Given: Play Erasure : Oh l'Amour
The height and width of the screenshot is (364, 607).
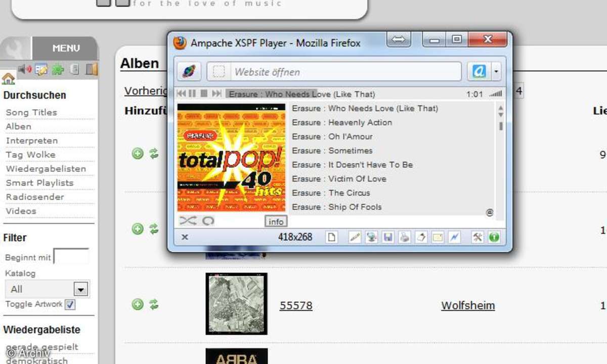Looking at the screenshot, I should [332, 136].
